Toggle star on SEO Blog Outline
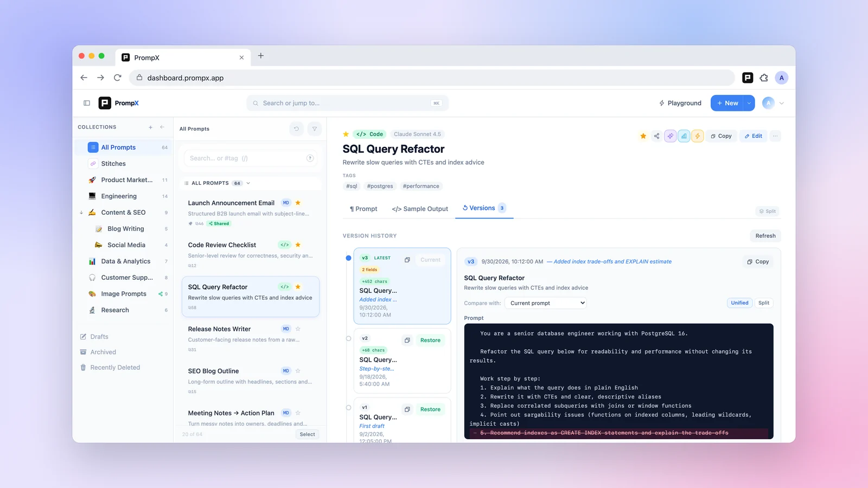The height and width of the screenshot is (488, 868). coord(298,371)
